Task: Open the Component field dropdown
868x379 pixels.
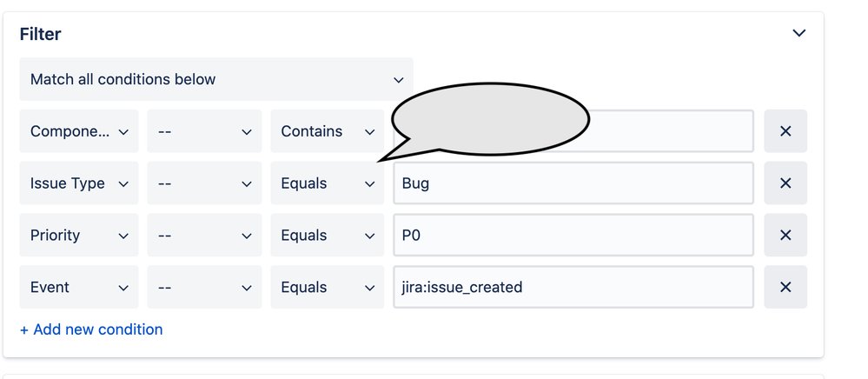Action: coord(79,131)
